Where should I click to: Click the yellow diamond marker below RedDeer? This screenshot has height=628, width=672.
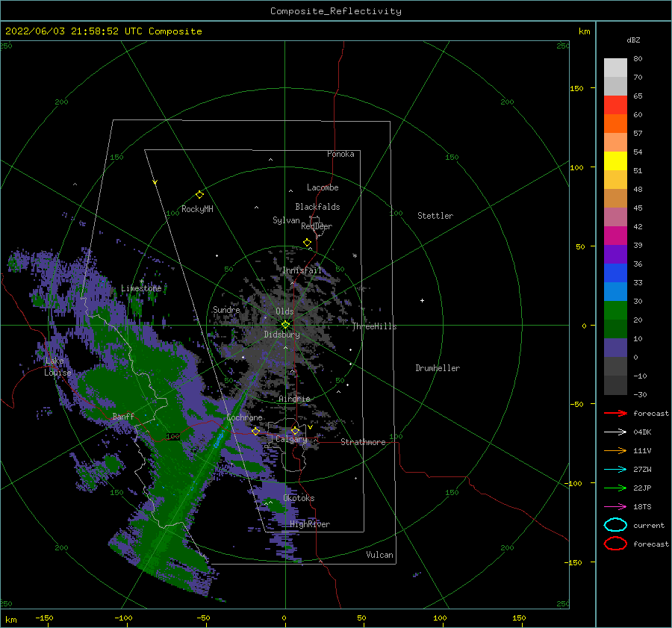coord(307,243)
